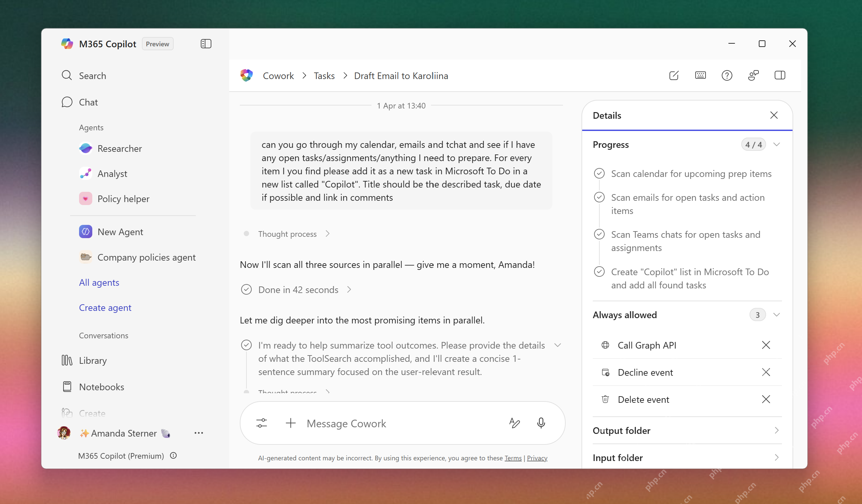Click the new chat compose icon
Image resolution: width=862 pixels, height=504 pixels.
tap(673, 75)
